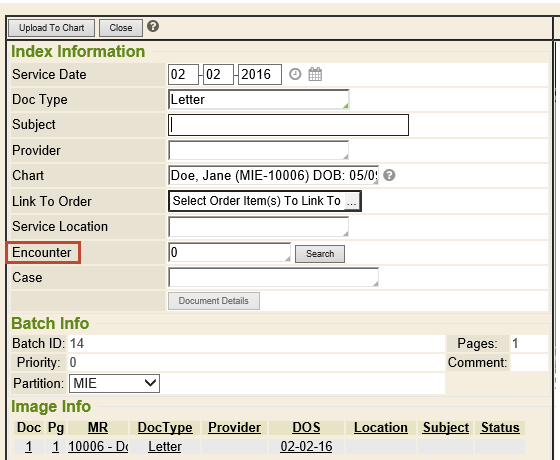Select the year 2016 field
This screenshot has width=560, height=460.
click(x=260, y=74)
